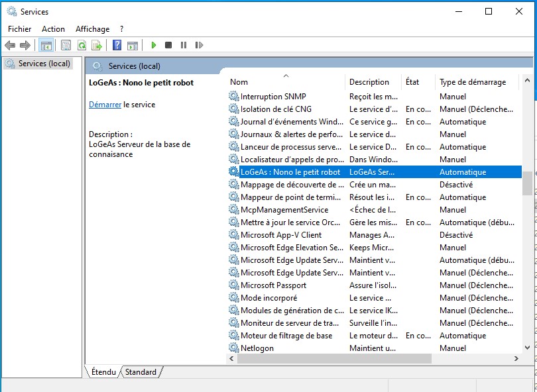Click the Refresh toolbar icon

[x=82, y=45]
